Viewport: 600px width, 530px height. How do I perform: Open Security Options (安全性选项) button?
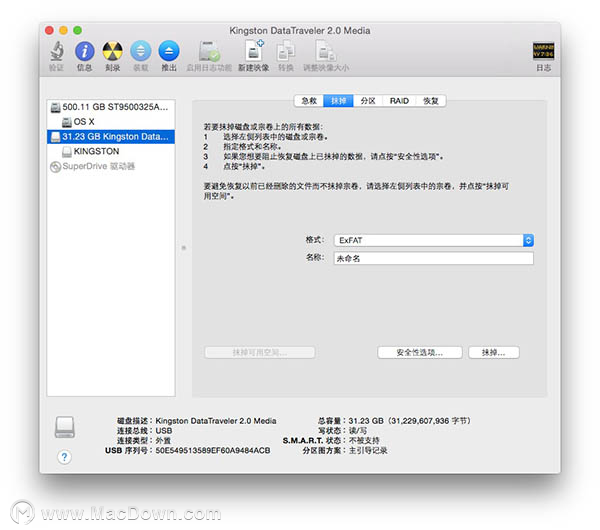click(420, 352)
